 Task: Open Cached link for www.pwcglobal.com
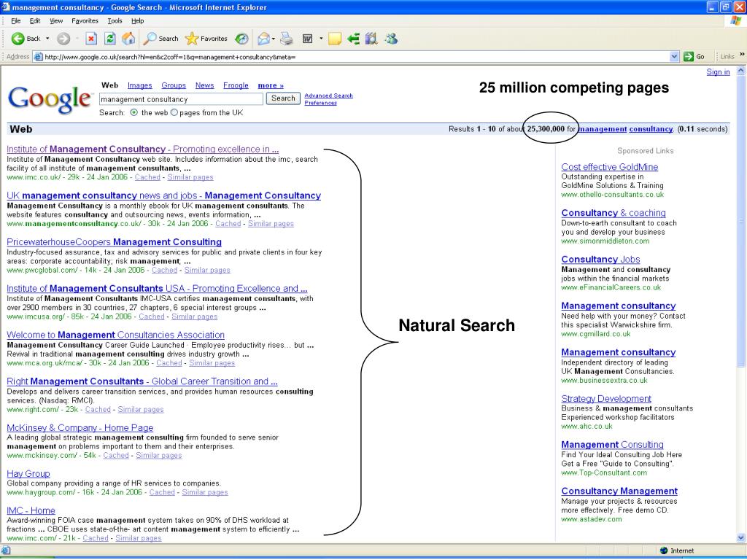[x=164, y=270]
